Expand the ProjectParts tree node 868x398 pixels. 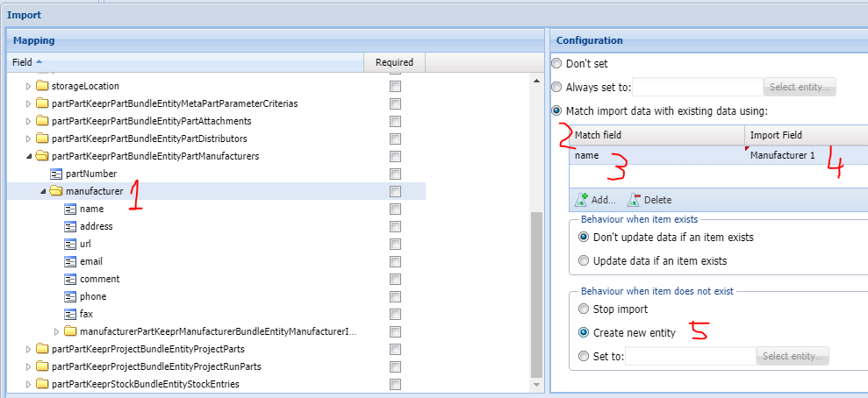[29, 349]
